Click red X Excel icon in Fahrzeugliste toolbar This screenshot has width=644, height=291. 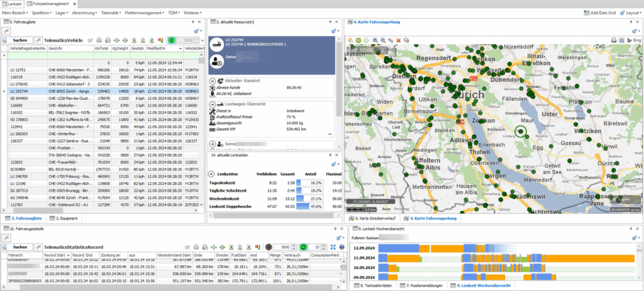pyautogui.click(x=160, y=40)
